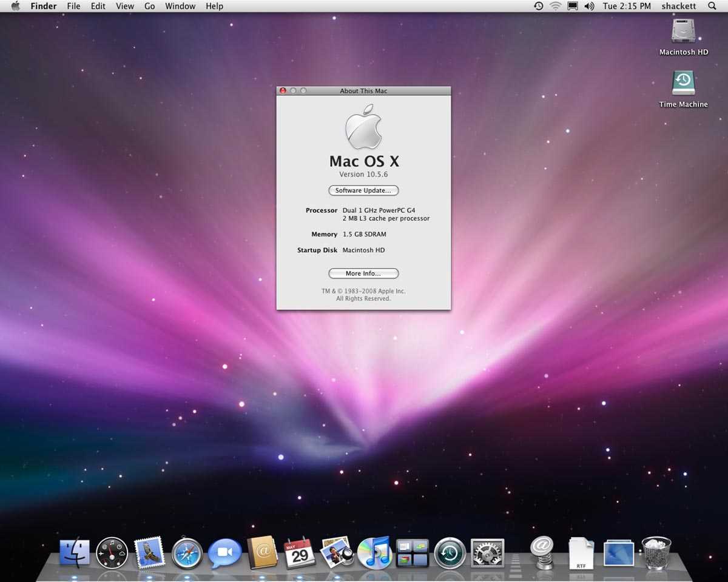Open iCal calendar showing May 29
Screen dimensions: 728x582
click(x=300, y=553)
